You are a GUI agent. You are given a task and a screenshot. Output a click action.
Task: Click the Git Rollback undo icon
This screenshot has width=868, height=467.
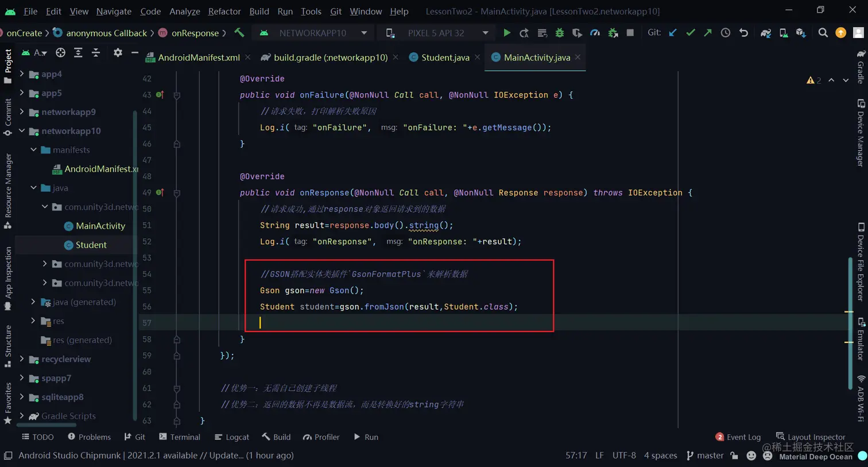point(743,33)
